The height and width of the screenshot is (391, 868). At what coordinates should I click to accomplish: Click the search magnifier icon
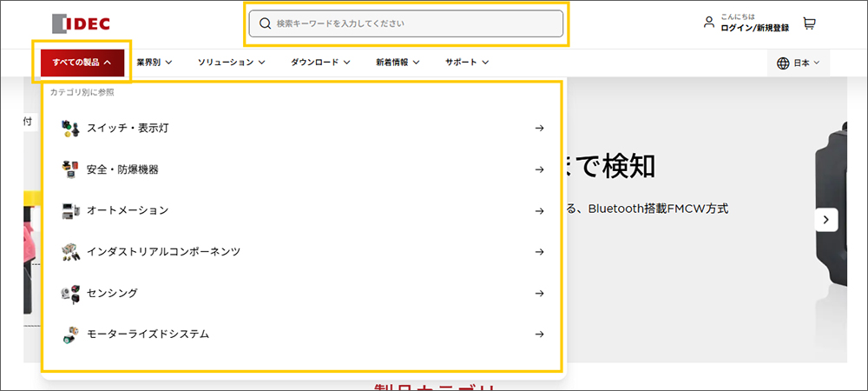[266, 23]
